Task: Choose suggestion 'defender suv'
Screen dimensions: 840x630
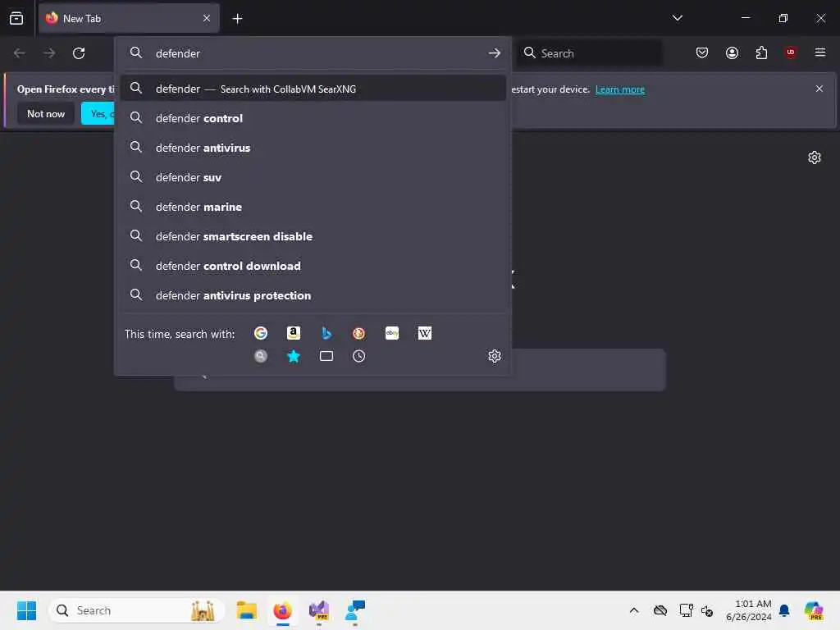Action: tap(313, 177)
